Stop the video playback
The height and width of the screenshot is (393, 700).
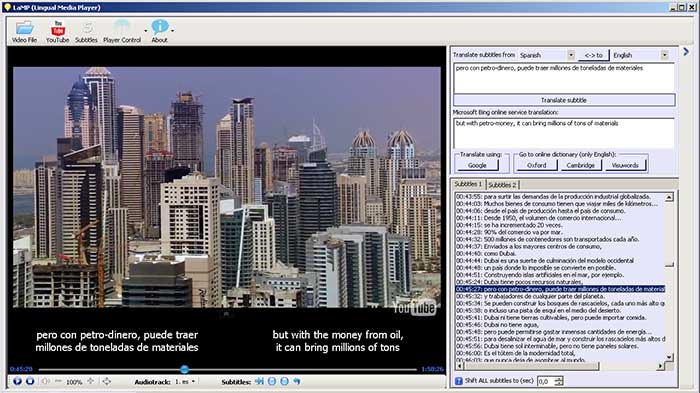pyautogui.click(x=30, y=381)
